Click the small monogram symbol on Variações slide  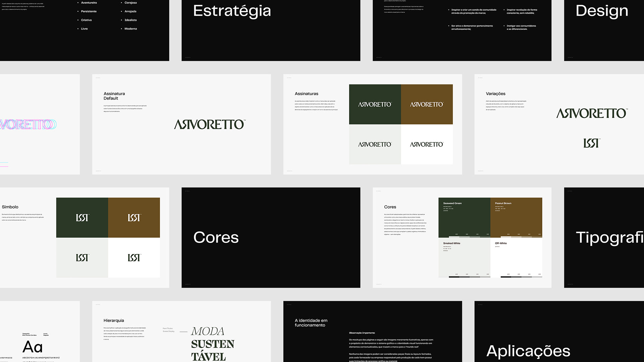[592, 143]
